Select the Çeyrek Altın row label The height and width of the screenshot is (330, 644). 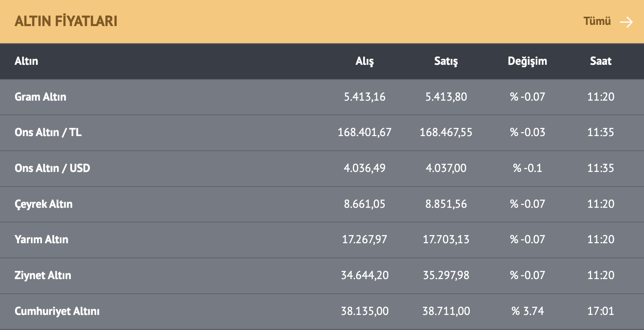pos(44,204)
